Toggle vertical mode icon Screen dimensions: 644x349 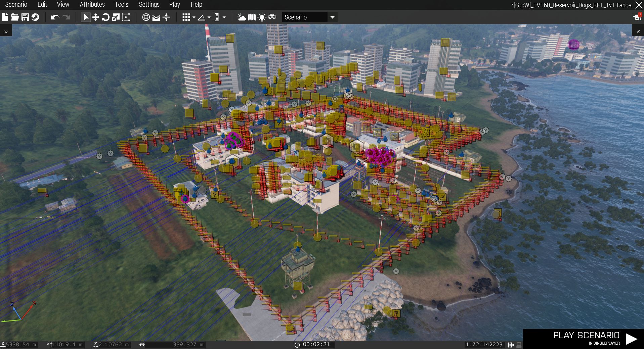166,17
